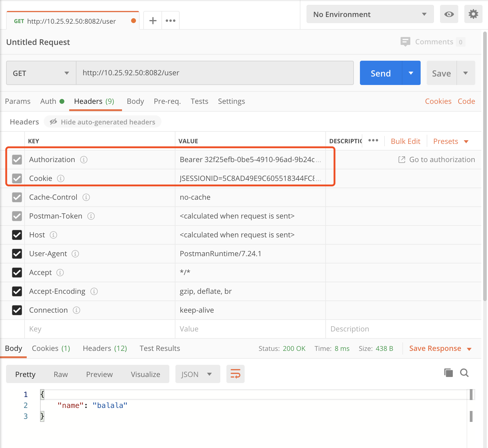Click the unsaved-changes dot on request tab

click(x=133, y=21)
